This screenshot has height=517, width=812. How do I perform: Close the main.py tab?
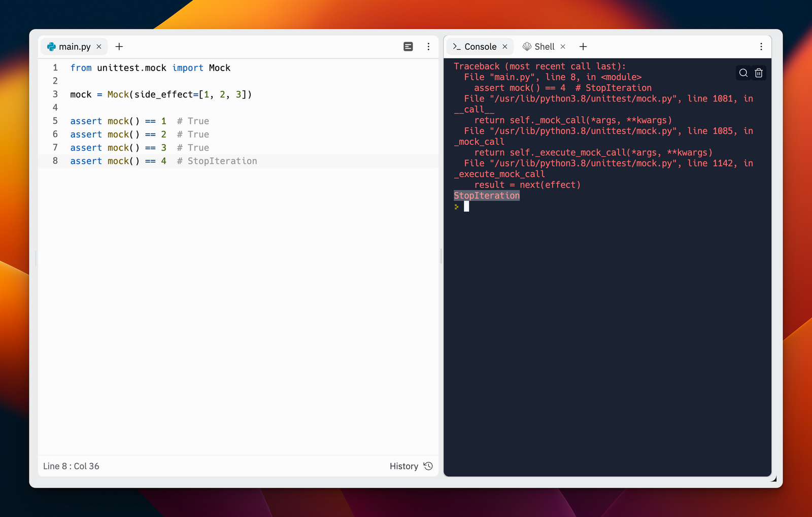pyautogui.click(x=99, y=47)
